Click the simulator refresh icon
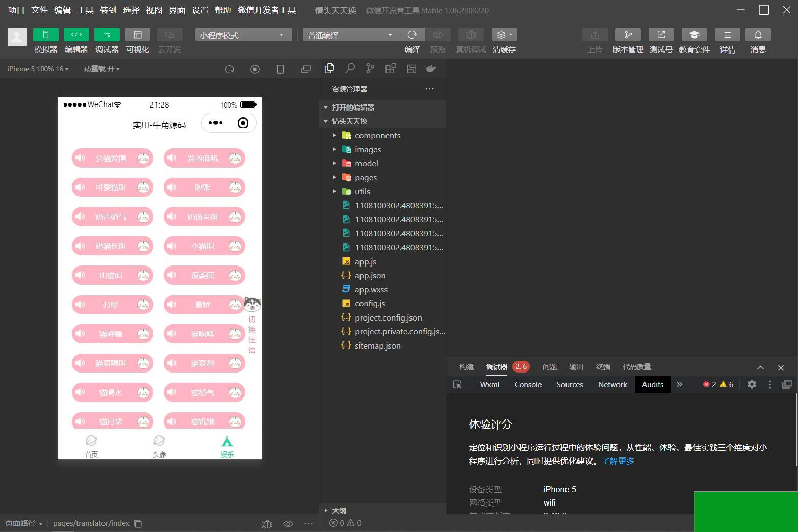Image resolution: width=798 pixels, height=532 pixels. [229, 69]
